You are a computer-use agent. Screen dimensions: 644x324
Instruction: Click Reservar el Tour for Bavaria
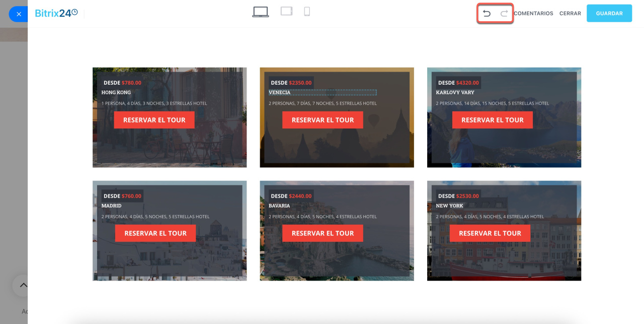click(x=323, y=233)
